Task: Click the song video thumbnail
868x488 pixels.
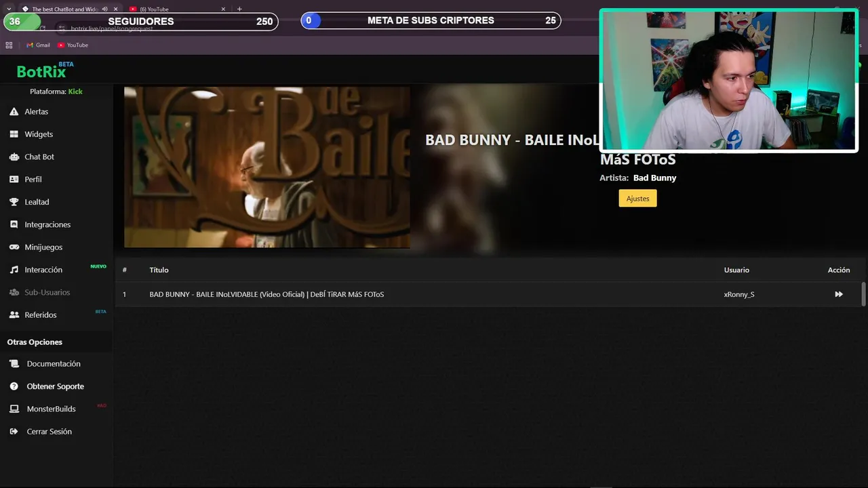Action: pyautogui.click(x=267, y=167)
